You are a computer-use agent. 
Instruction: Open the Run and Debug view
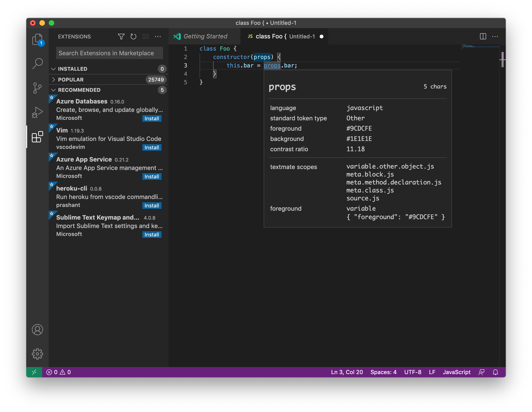37,112
